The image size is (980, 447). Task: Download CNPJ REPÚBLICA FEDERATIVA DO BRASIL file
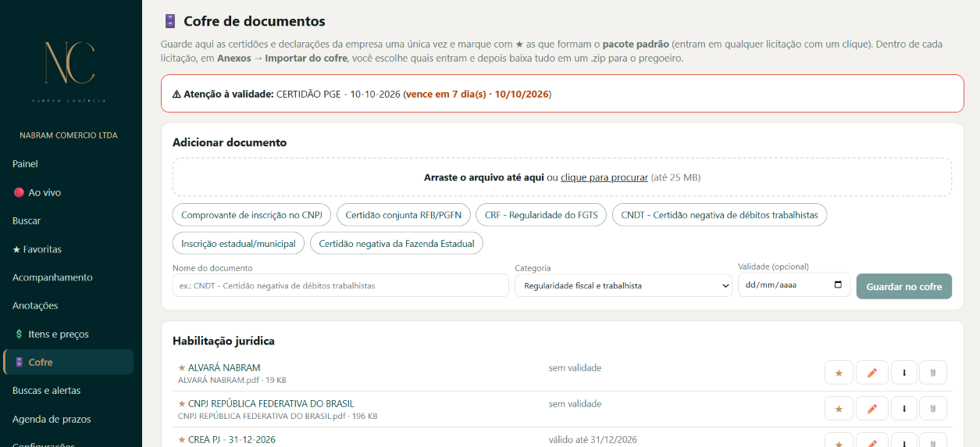tap(903, 409)
